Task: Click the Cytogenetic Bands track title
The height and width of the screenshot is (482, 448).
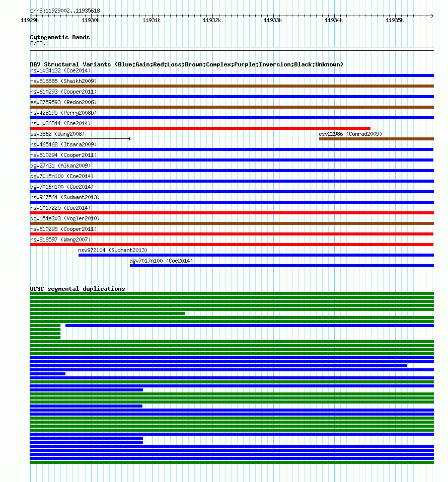Action: click(60, 37)
